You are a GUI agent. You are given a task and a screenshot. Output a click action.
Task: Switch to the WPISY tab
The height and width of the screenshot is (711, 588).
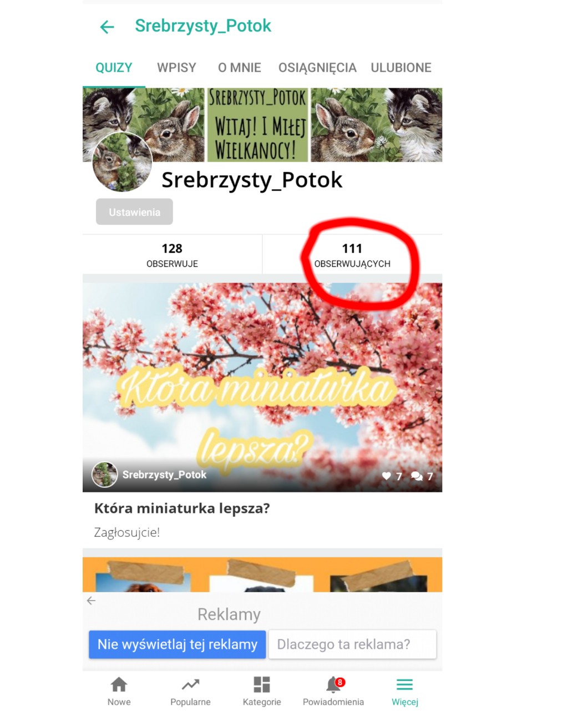point(176,68)
